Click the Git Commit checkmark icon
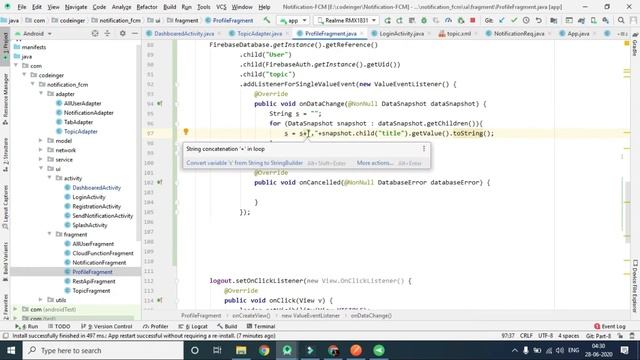 pyautogui.click(x=514, y=20)
